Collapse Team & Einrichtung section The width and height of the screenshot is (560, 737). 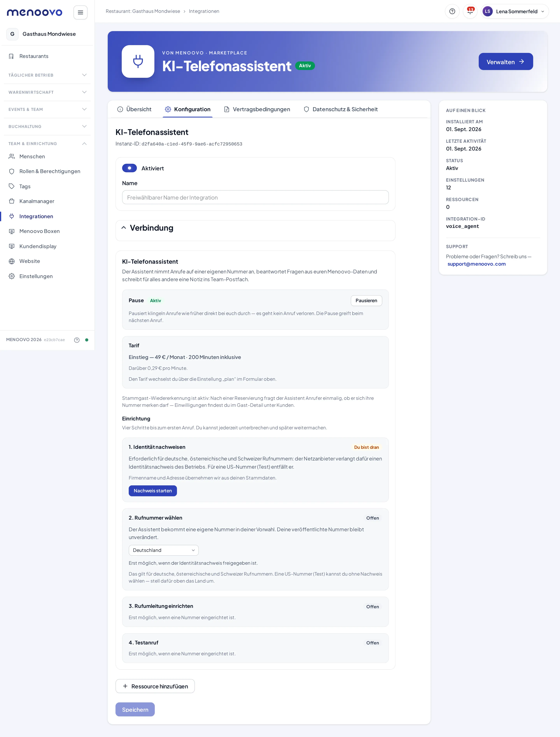click(x=47, y=144)
